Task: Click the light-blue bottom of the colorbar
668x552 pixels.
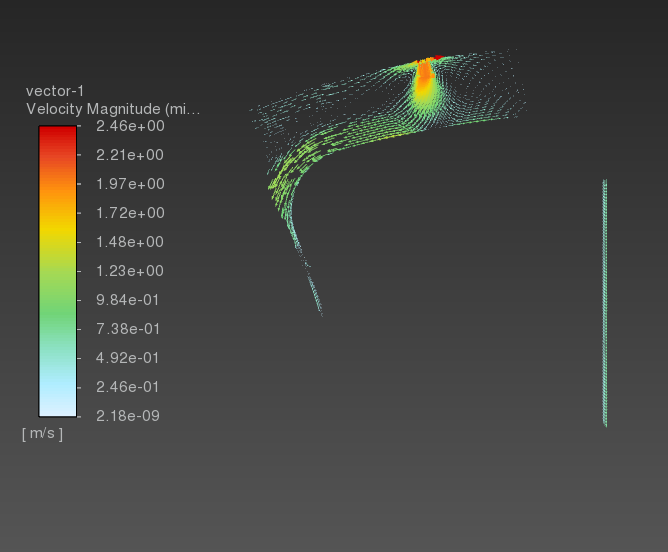Action: tap(58, 398)
